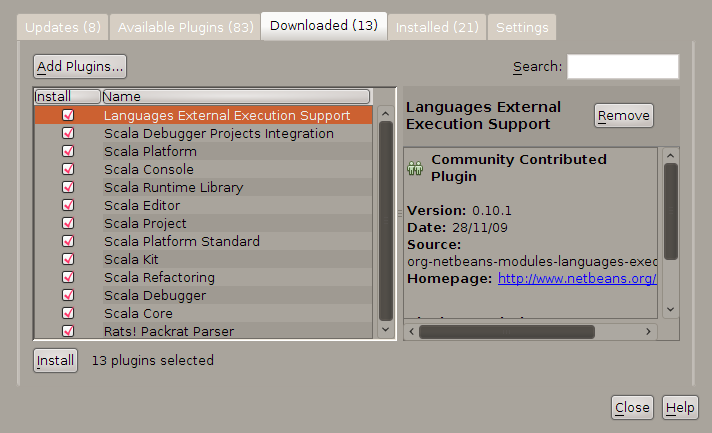This screenshot has height=433, width=712.
Task: Open the netbeans.org homepage link
Action: (577, 278)
